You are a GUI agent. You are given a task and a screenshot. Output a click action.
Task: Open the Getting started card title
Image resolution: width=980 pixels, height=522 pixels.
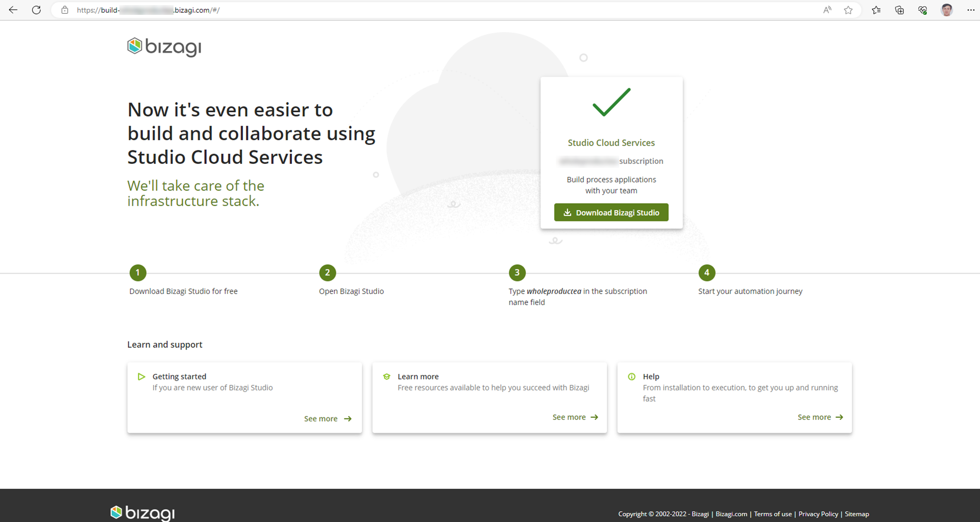coord(179,377)
